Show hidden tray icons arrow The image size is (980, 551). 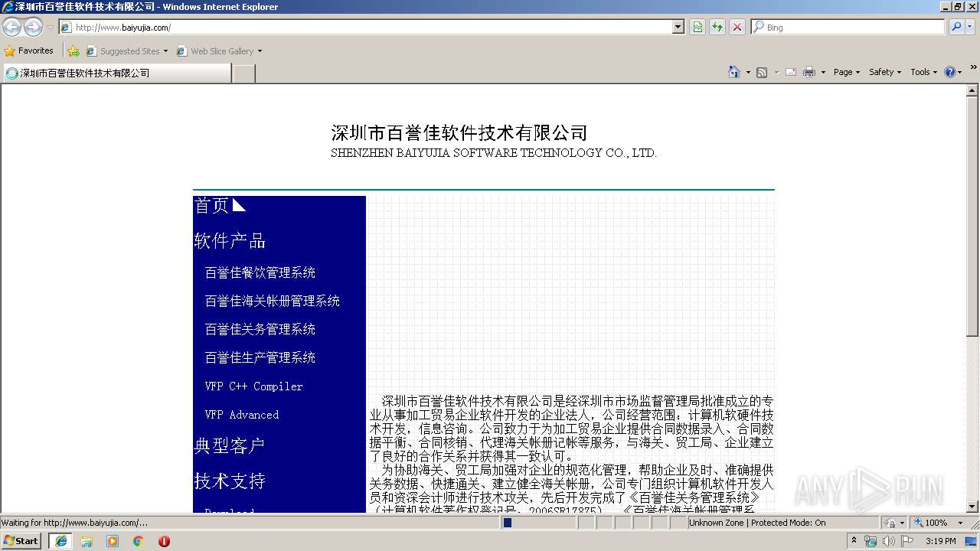coord(854,541)
